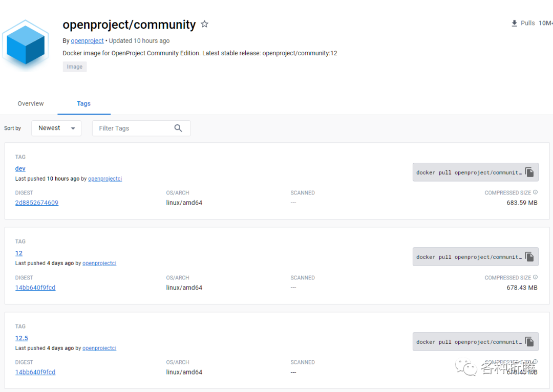Open the 12.5 tag link
Image resolution: width=553 pixels, height=392 pixels.
tap(22, 338)
